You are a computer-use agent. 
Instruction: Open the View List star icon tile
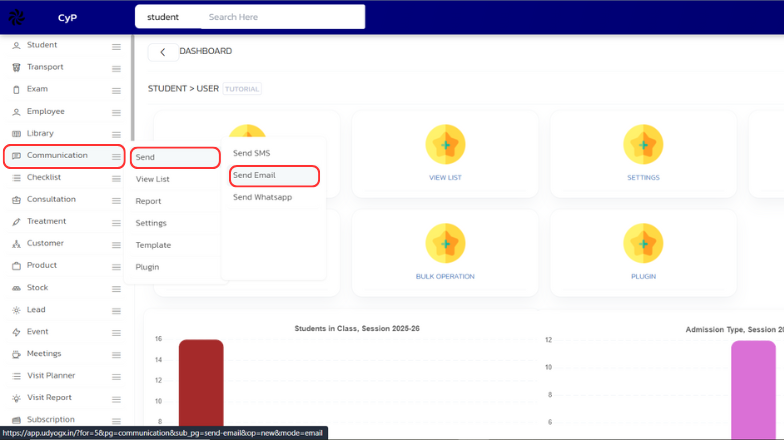pos(445,145)
